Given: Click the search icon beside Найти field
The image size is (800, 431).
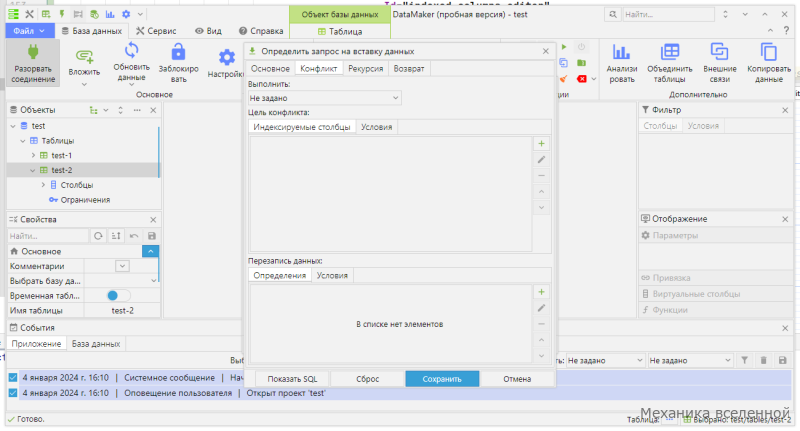Looking at the screenshot, I should click(x=613, y=14).
